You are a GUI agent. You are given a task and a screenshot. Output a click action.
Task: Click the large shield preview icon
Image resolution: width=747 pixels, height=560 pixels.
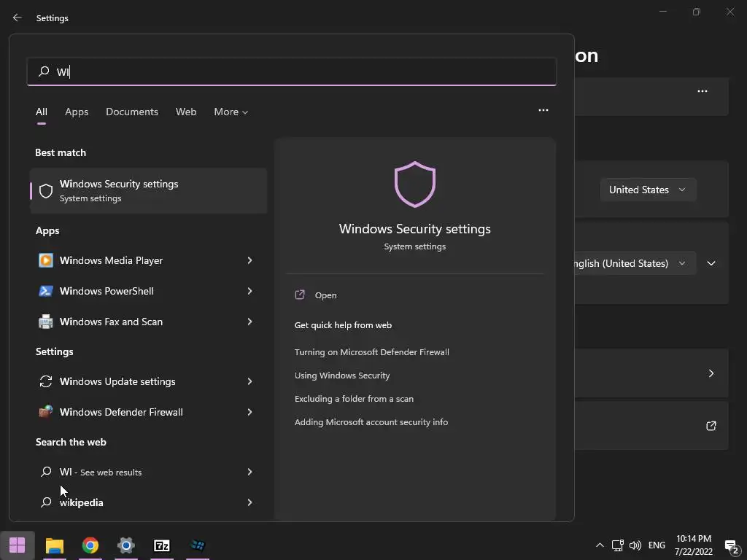(x=415, y=184)
